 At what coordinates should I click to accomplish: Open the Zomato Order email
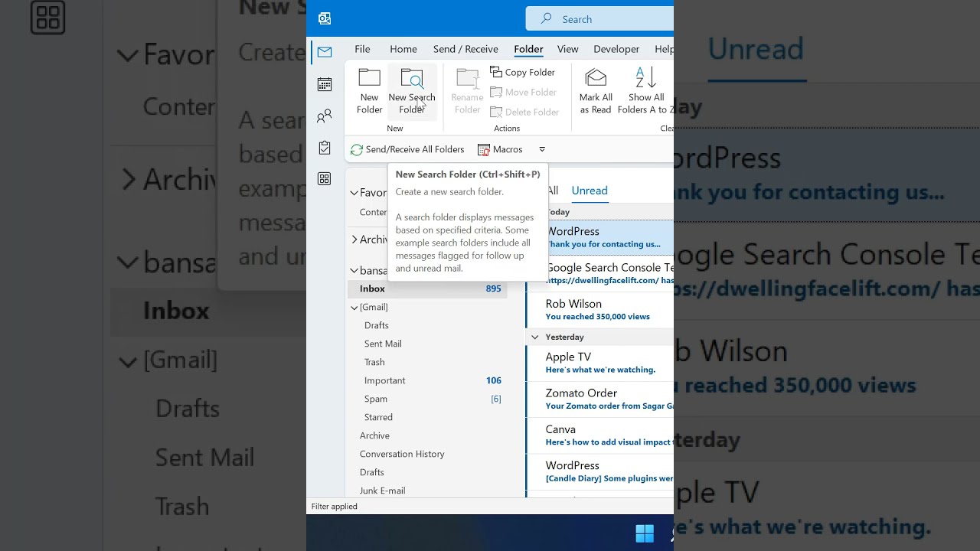click(x=599, y=399)
